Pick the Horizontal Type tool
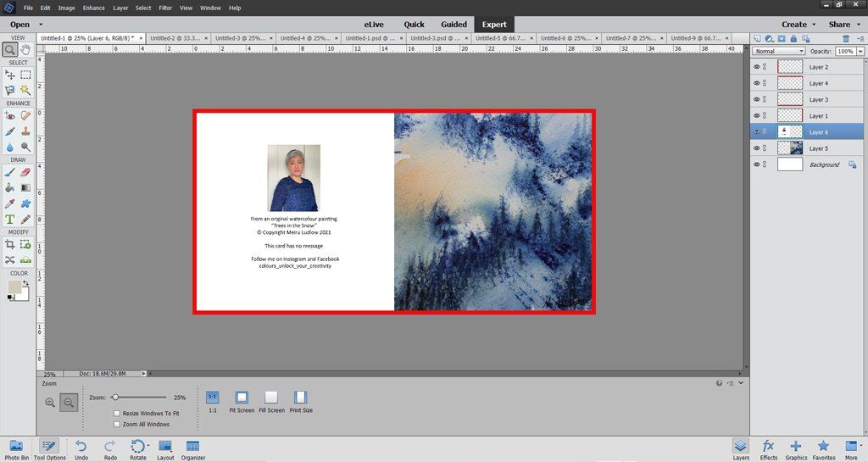 (x=9, y=220)
